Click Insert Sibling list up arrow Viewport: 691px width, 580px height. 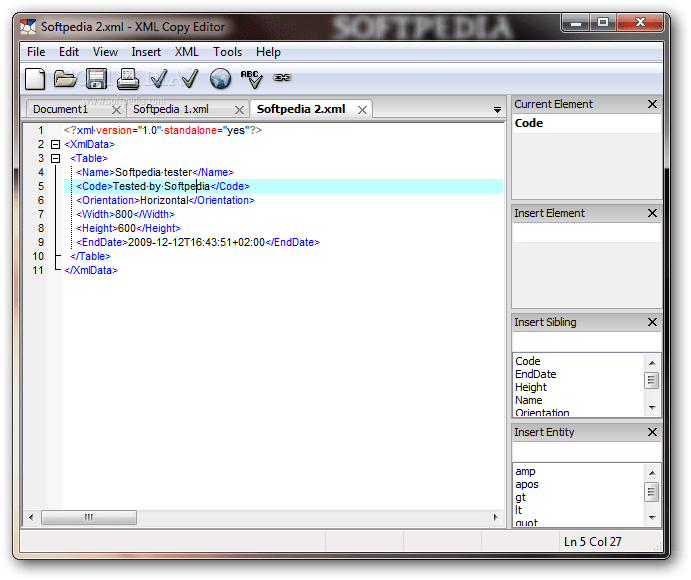[x=652, y=363]
